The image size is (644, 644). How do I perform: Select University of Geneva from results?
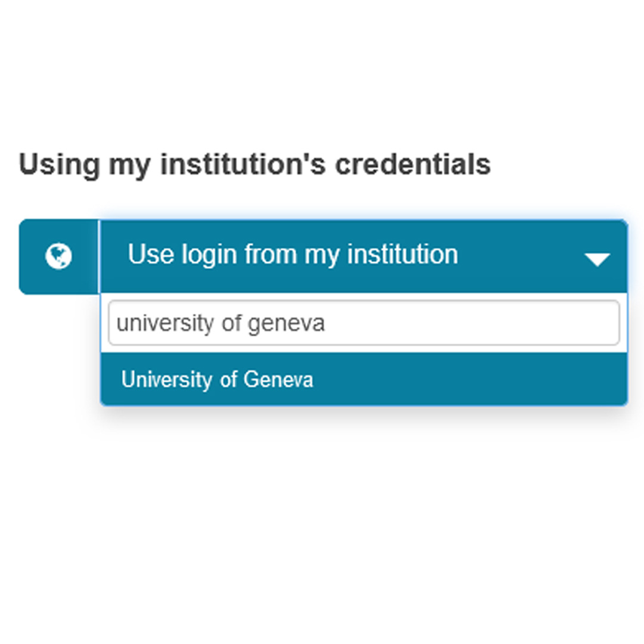click(x=217, y=380)
